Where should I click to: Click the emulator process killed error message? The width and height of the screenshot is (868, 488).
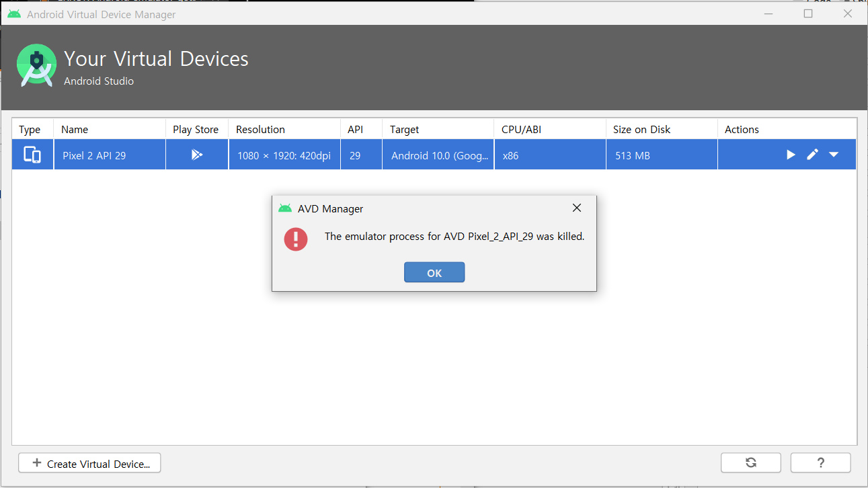455,236
